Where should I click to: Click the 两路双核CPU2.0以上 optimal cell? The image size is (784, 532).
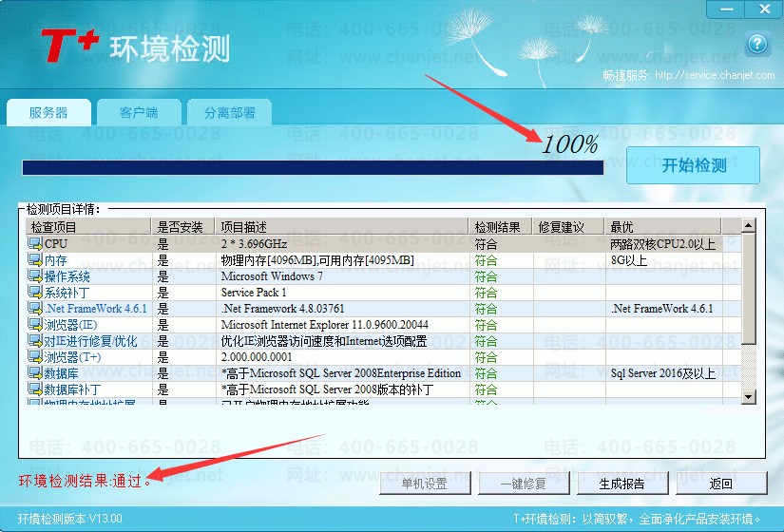[663, 244]
